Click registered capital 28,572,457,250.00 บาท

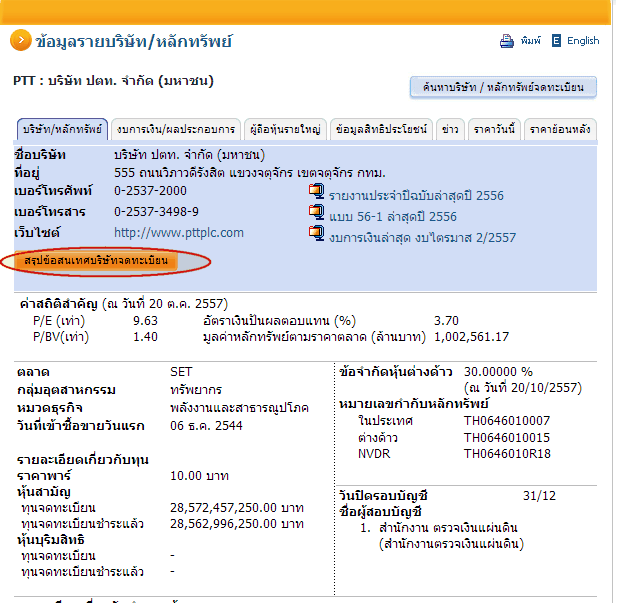(x=237, y=508)
